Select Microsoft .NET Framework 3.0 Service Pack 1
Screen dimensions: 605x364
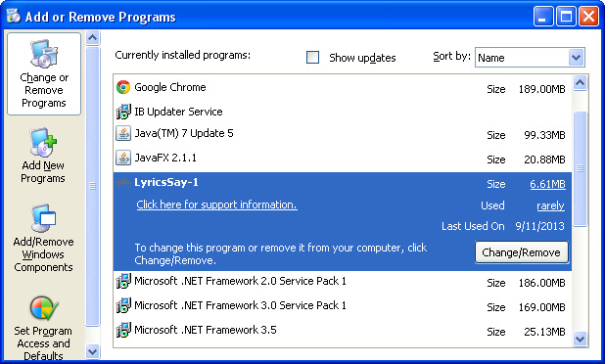coord(343,305)
